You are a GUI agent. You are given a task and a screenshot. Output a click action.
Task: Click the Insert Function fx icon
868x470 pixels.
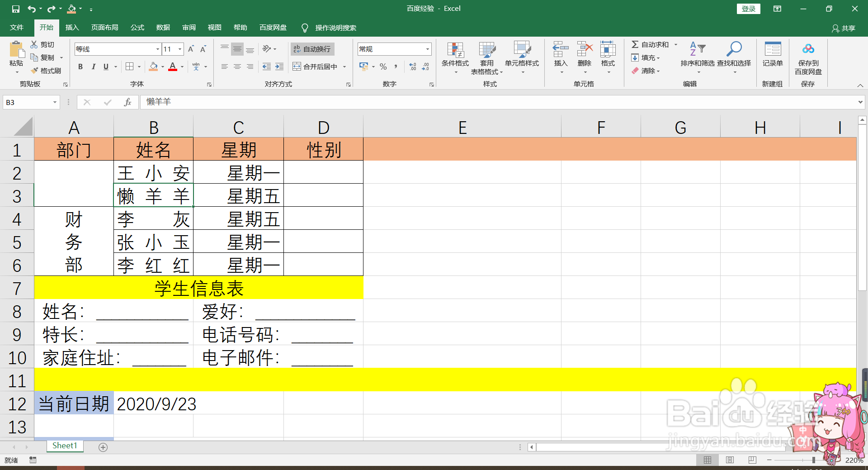(128, 102)
